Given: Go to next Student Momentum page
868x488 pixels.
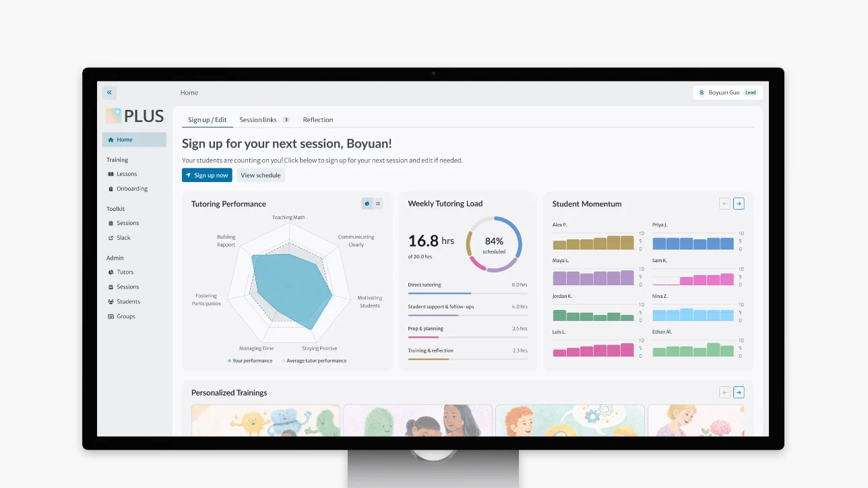Looking at the screenshot, I should click(x=739, y=204).
